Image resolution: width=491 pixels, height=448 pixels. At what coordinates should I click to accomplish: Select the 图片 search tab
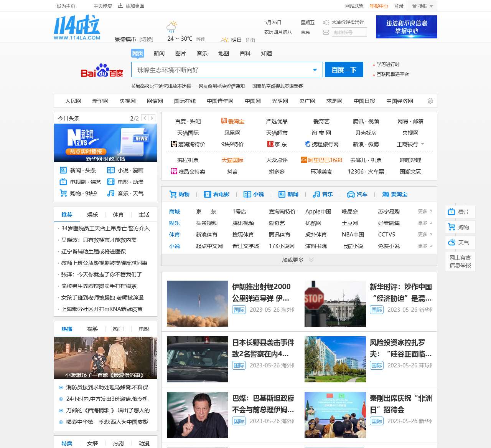pyautogui.click(x=181, y=53)
